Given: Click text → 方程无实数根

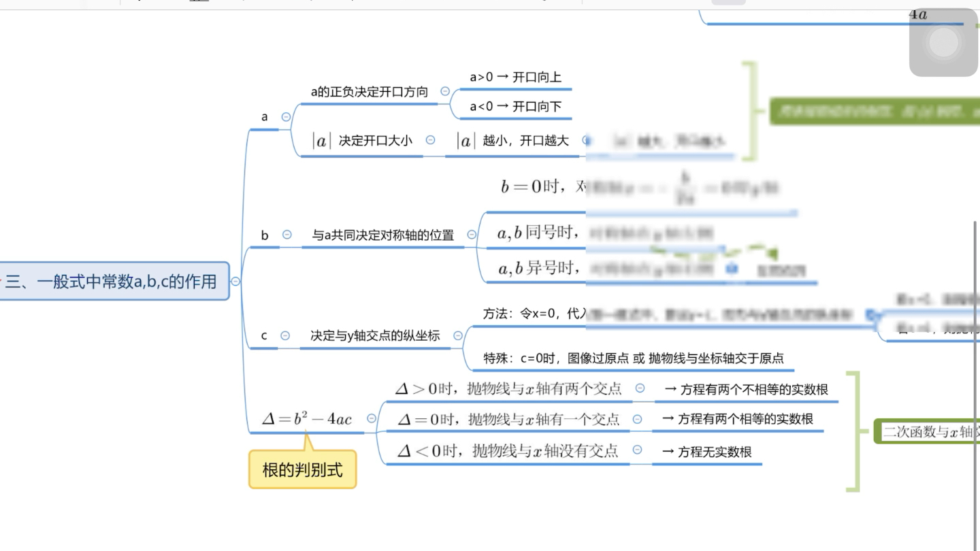Looking at the screenshot, I should coord(706,452).
